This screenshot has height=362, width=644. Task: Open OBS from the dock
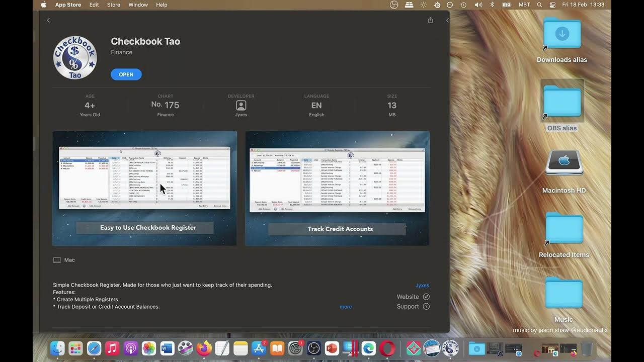click(x=313, y=348)
